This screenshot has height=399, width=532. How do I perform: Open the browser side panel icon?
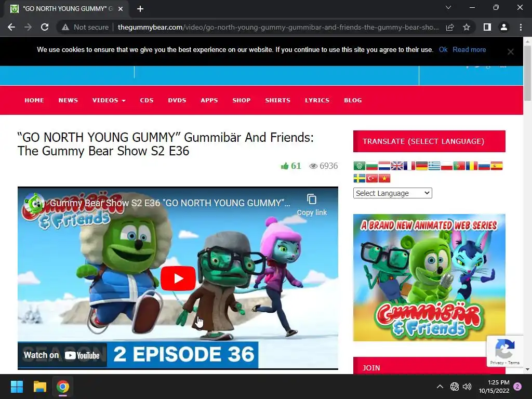[487, 27]
